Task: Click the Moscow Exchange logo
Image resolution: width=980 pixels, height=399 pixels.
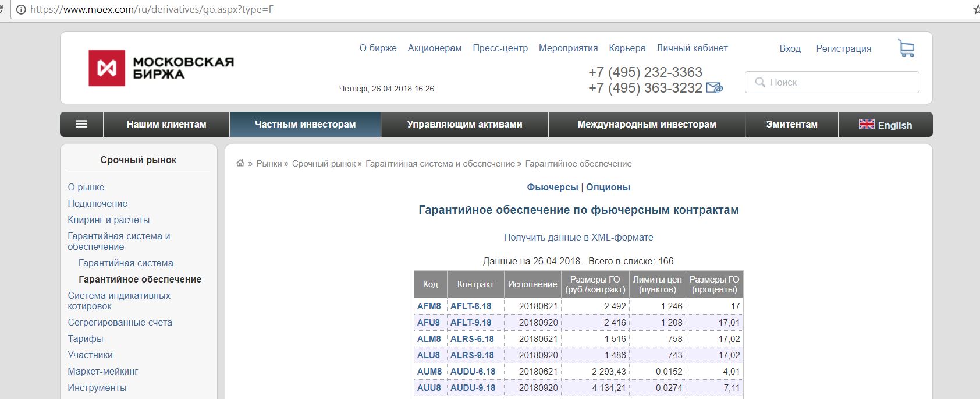Action: point(161,68)
